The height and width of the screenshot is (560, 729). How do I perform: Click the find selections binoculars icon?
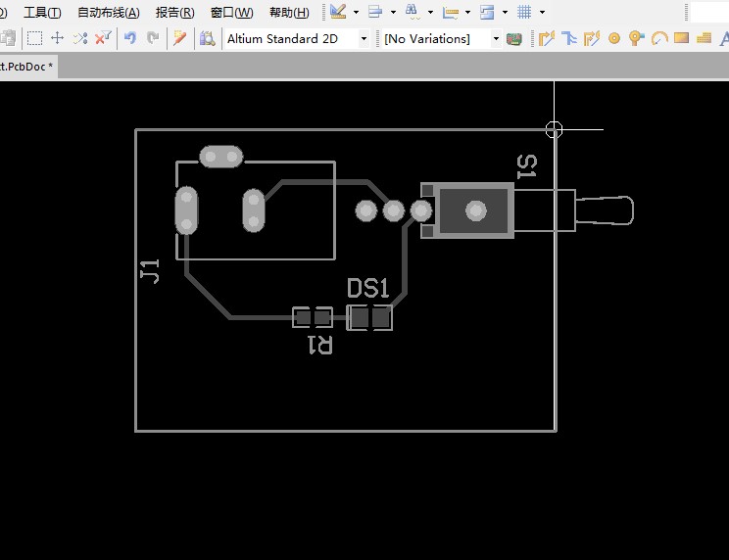coord(412,12)
